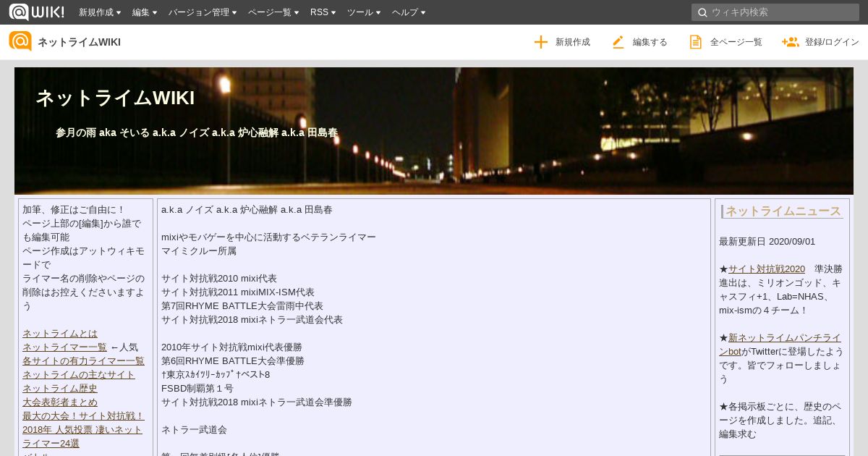Focus the ウィキ内検索 search field
868x456 pixels.
coord(775,12)
